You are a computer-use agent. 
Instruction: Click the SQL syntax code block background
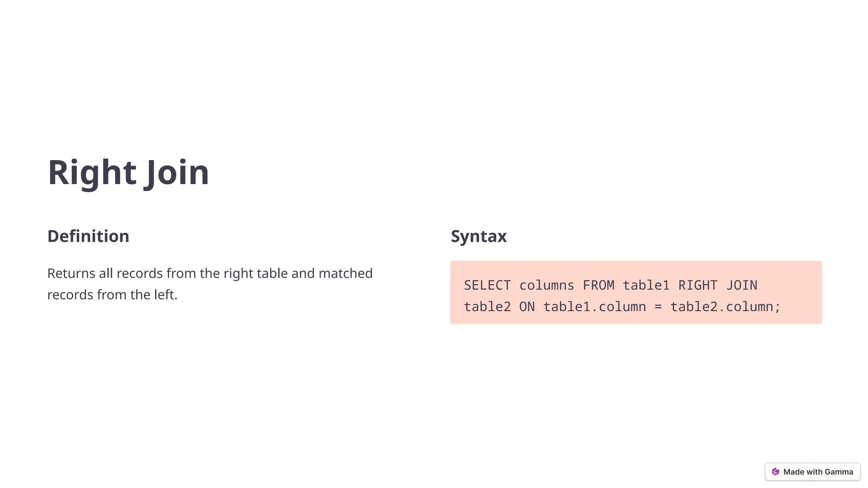(x=636, y=292)
